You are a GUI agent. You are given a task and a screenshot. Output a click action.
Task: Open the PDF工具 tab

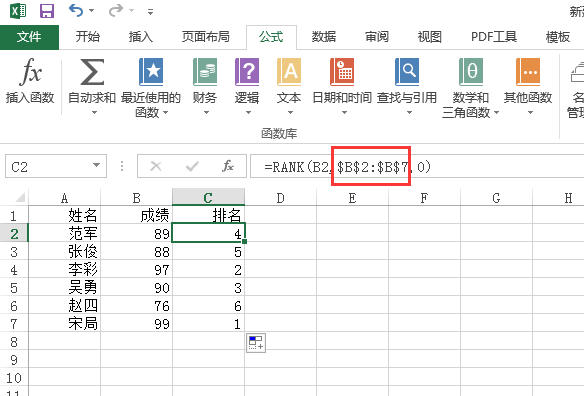pyautogui.click(x=494, y=37)
